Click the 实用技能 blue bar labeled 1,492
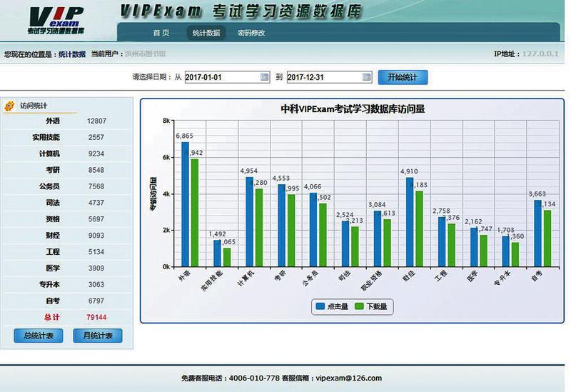 pos(218,253)
